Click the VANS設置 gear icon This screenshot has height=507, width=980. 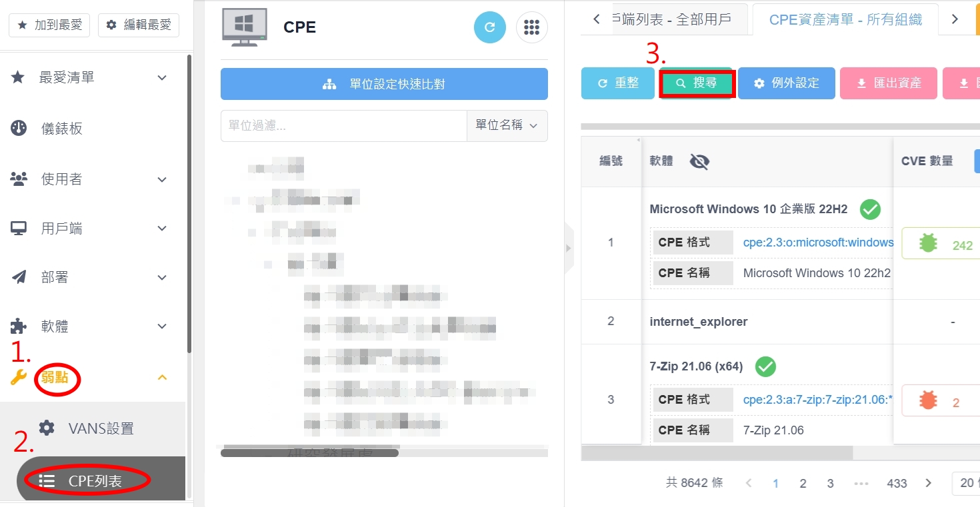point(47,428)
